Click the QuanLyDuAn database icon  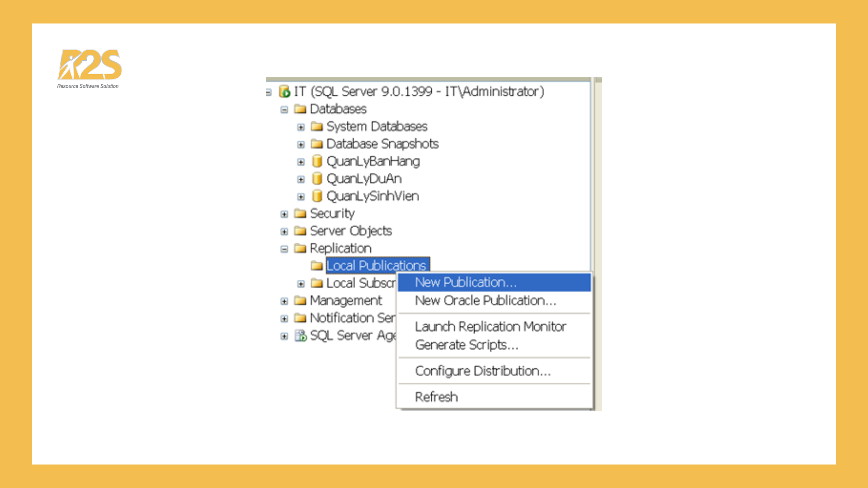[x=318, y=178]
